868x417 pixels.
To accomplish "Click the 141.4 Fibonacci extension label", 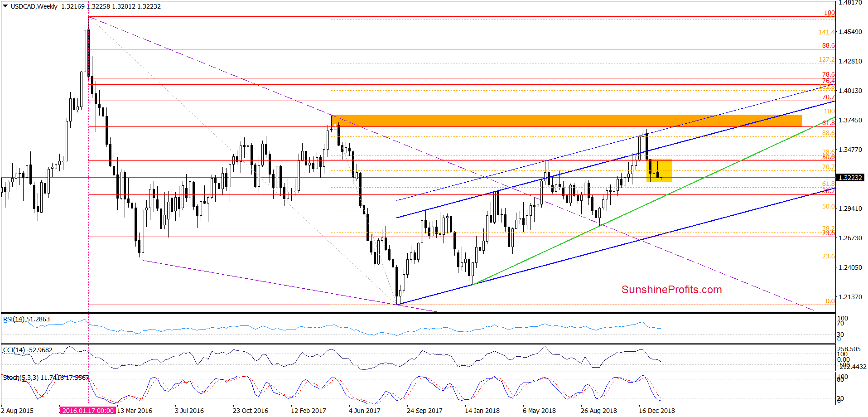I will pyautogui.click(x=826, y=32).
